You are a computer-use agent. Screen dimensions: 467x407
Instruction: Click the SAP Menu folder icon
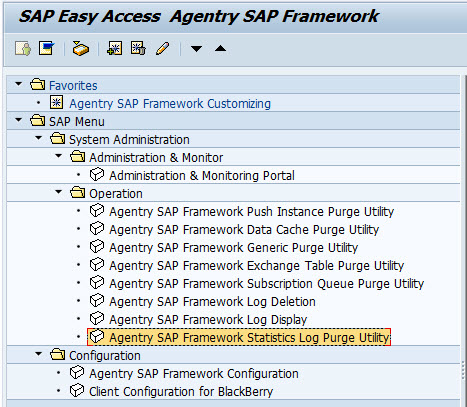coord(37,120)
